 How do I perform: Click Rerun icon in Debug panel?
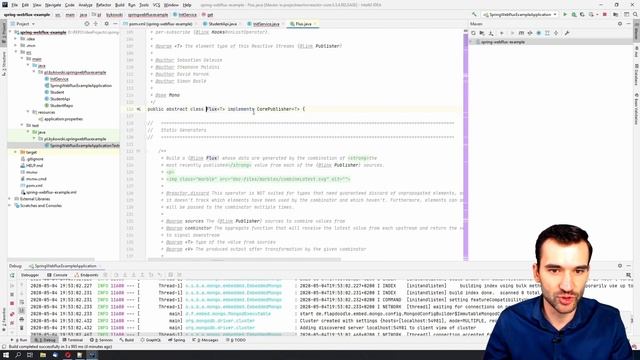point(12,276)
